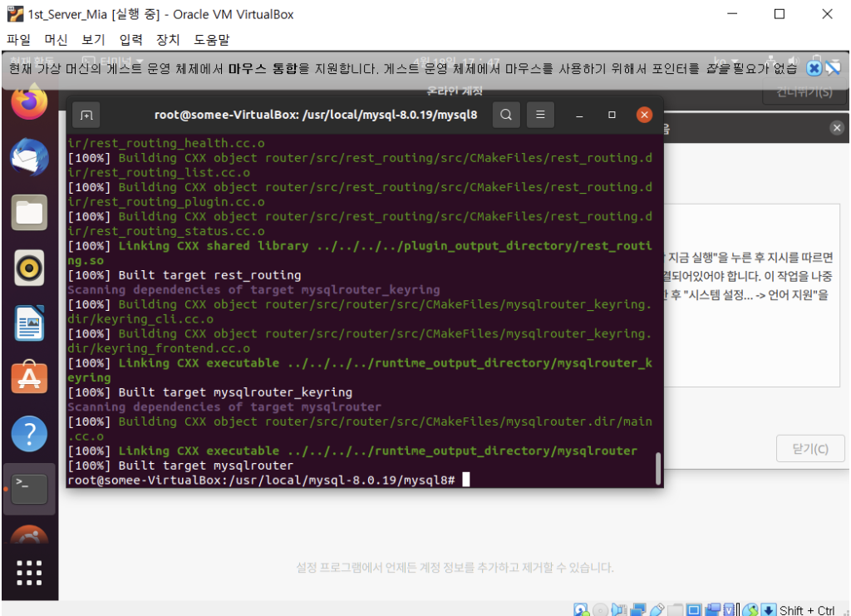Click the 닫기(C) button in the background dialog
The image size is (851, 616).
tap(810, 448)
